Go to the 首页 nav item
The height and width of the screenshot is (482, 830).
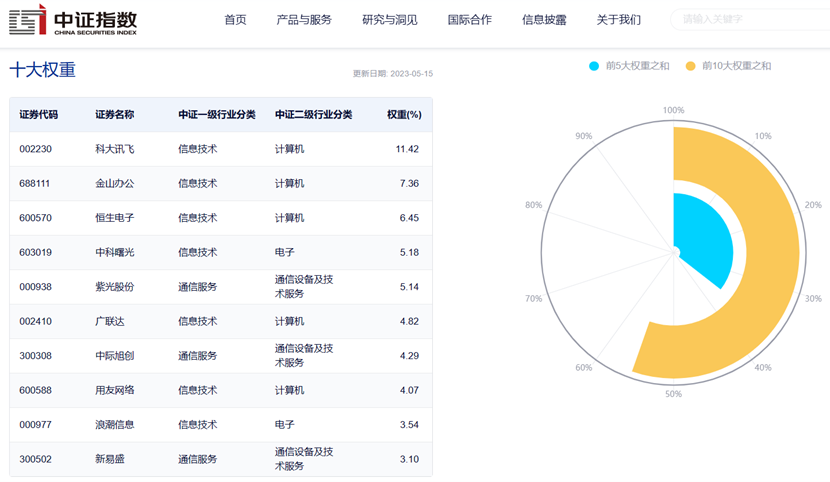235,20
